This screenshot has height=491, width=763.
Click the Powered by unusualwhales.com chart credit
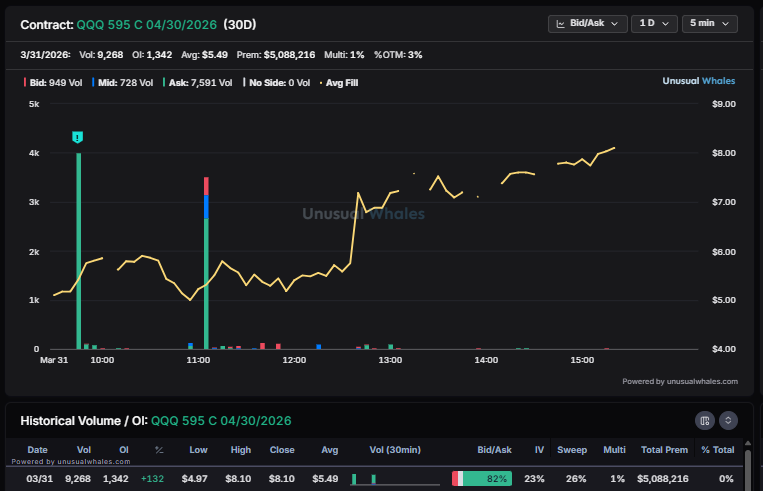(680, 381)
